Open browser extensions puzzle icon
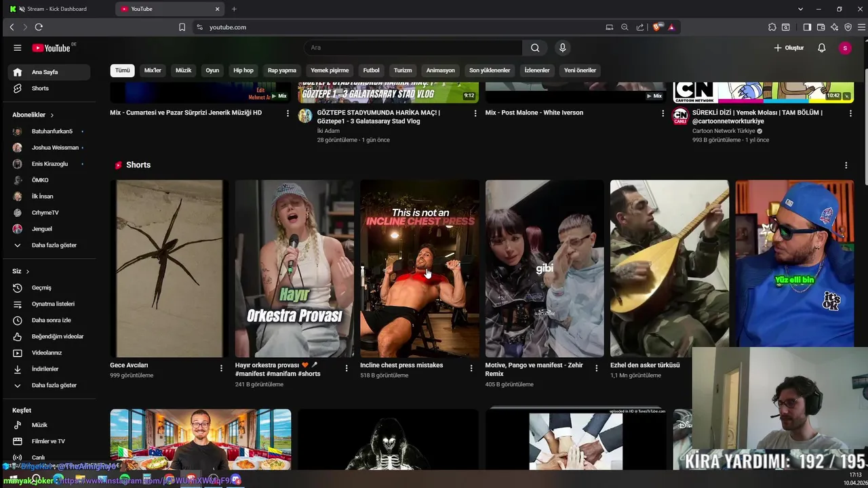 (772, 27)
